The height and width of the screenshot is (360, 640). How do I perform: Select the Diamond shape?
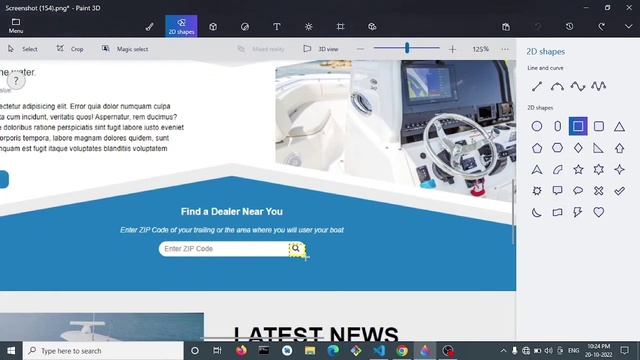[578, 148]
